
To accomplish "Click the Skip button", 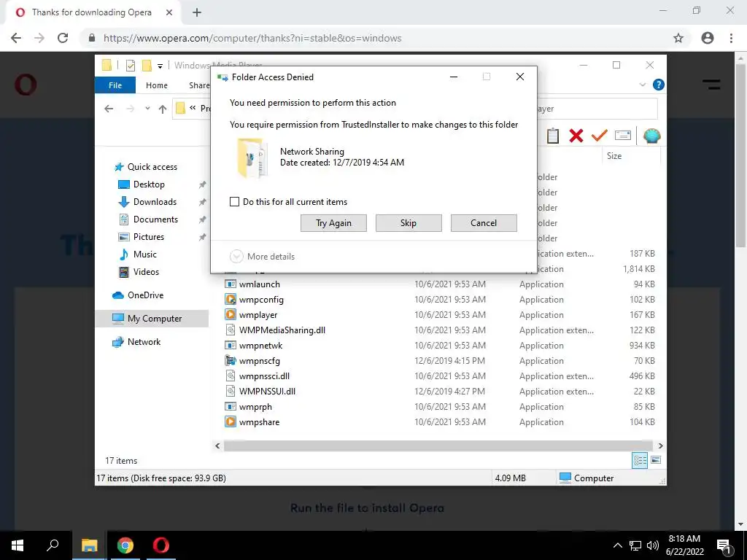I will click(409, 223).
